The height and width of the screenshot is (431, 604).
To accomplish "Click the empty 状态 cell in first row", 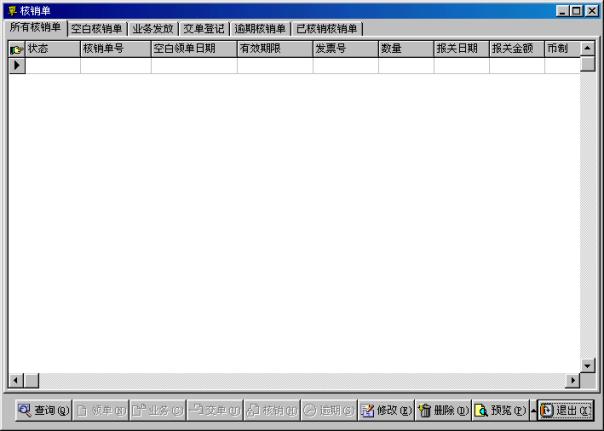I will tap(53, 65).
